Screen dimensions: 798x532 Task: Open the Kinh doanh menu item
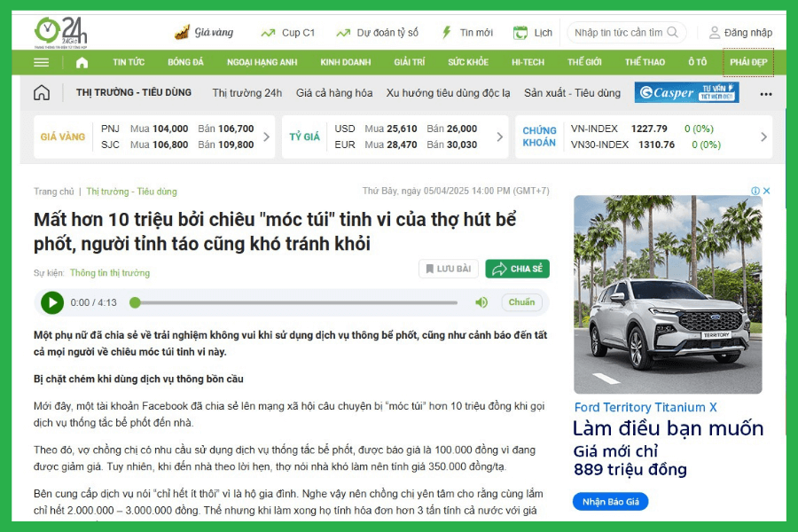[345, 63]
